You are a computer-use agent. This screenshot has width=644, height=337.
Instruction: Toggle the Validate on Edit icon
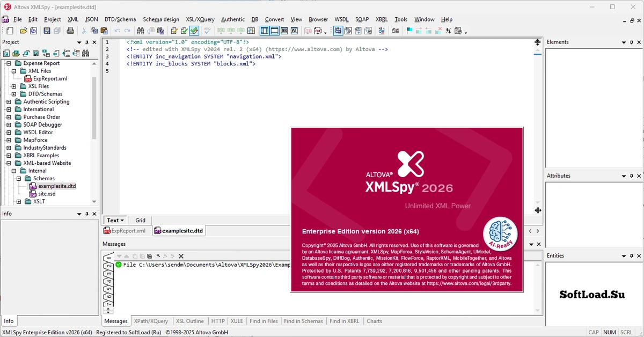coord(194,31)
